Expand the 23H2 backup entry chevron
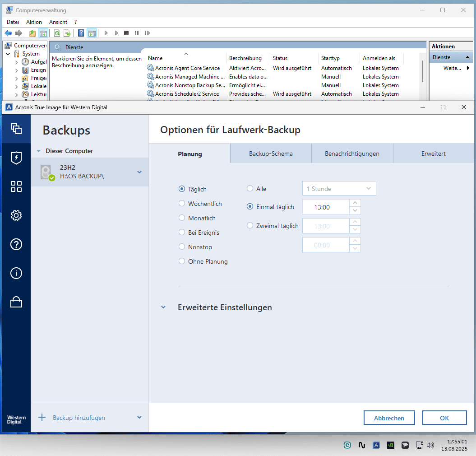The height and width of the screenshot is (456, 476). click(139, 172)
